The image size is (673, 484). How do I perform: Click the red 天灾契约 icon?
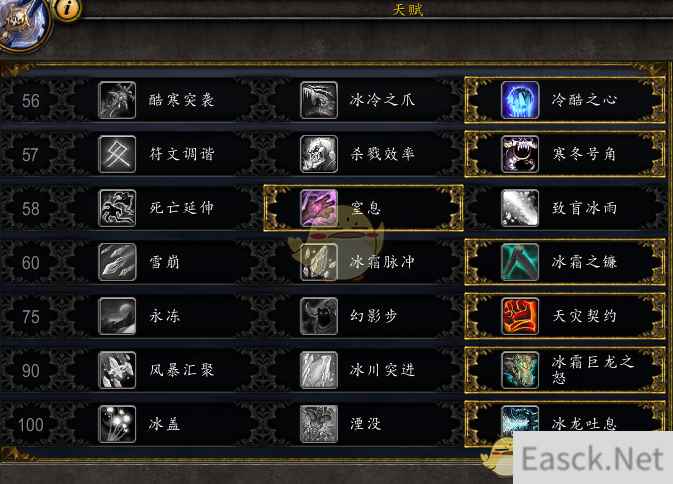tap(520, 316)
